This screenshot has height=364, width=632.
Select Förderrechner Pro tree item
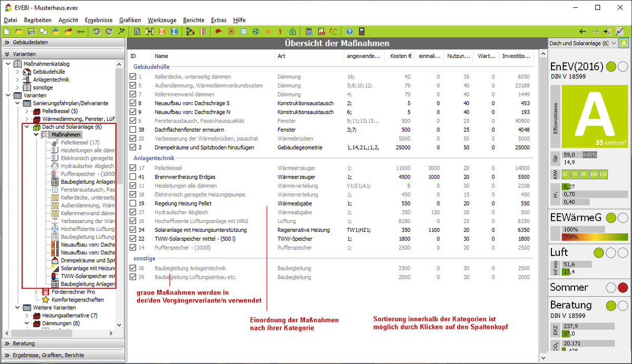tap(73, 292)
